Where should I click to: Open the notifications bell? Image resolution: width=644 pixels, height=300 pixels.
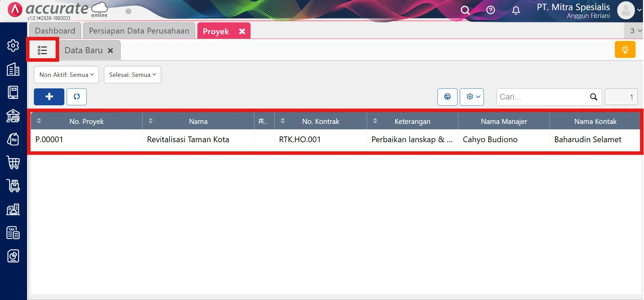[516, 10]
